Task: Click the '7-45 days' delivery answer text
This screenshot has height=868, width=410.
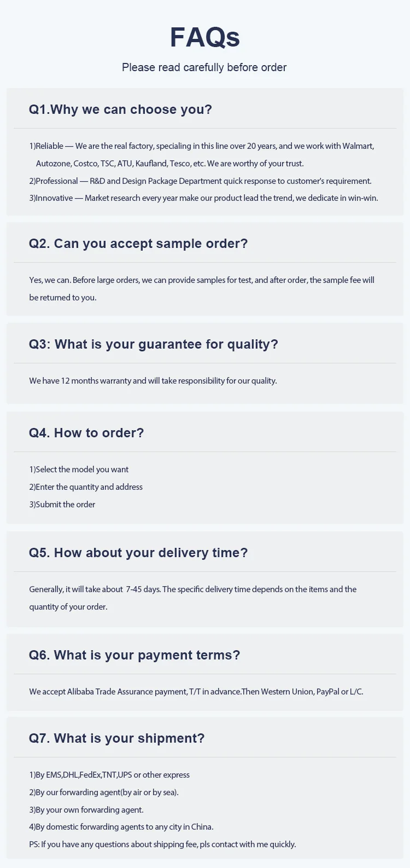Action: click(192, 598)
